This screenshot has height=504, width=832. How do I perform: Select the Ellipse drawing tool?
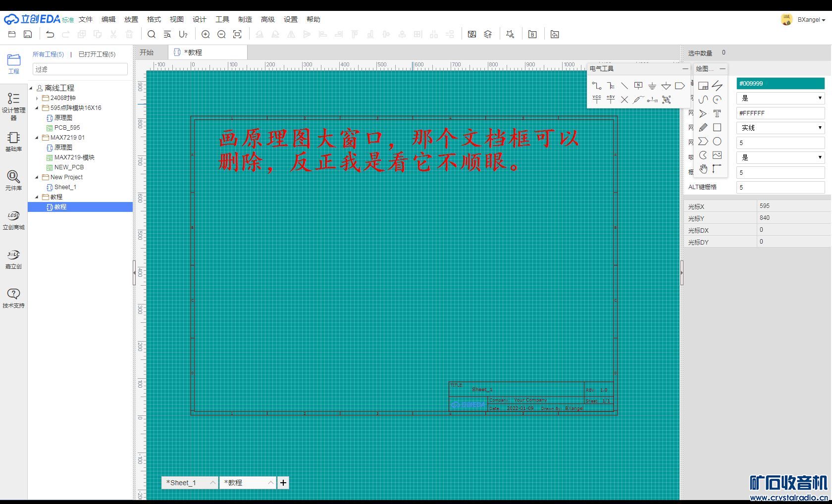point(717,141)
